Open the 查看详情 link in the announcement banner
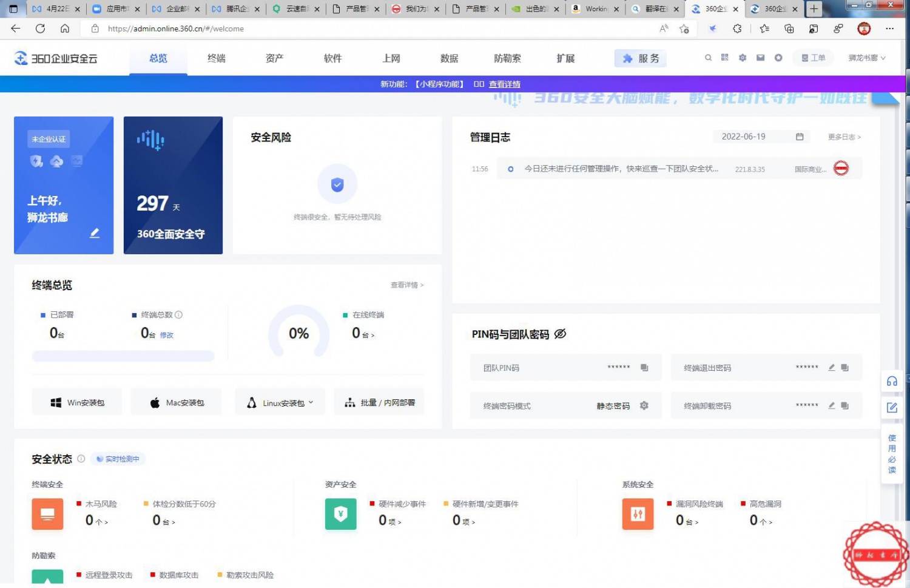The width and height of the screenshot is (910, 588). pos(505,84)
